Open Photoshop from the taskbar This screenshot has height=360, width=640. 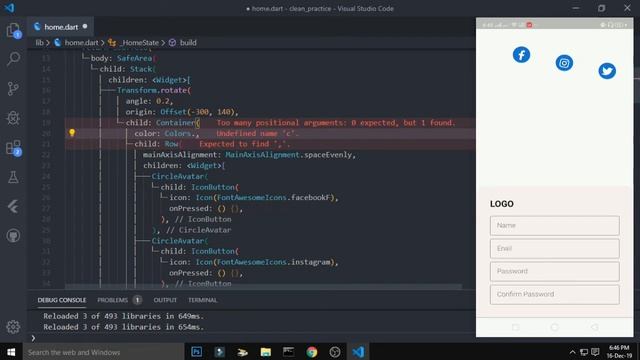[196, 352]
